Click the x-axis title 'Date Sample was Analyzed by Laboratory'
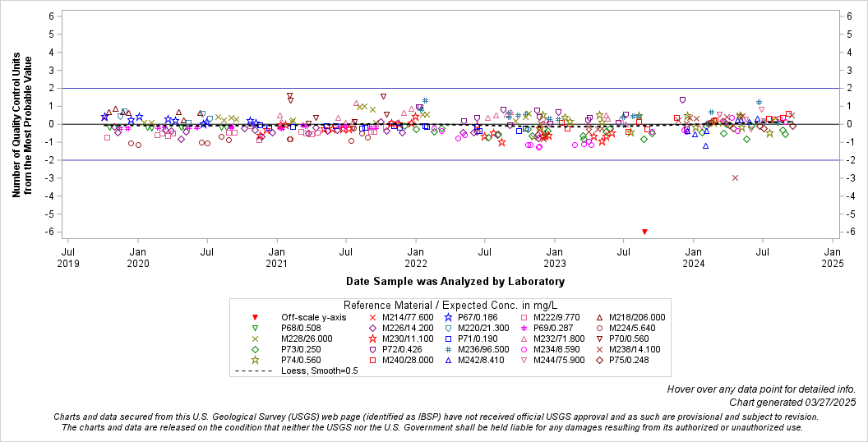 (x=455, y=282)
